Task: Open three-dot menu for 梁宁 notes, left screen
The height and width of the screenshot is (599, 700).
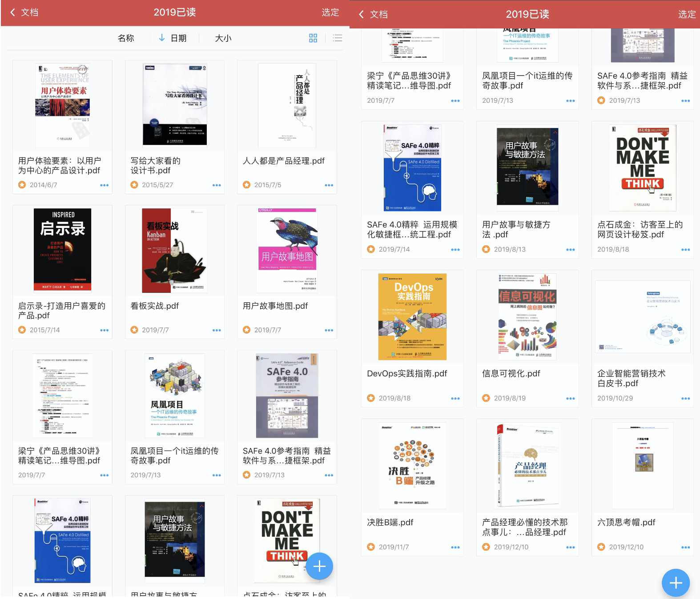Action: pyautogui.click(x=105, y=475)
